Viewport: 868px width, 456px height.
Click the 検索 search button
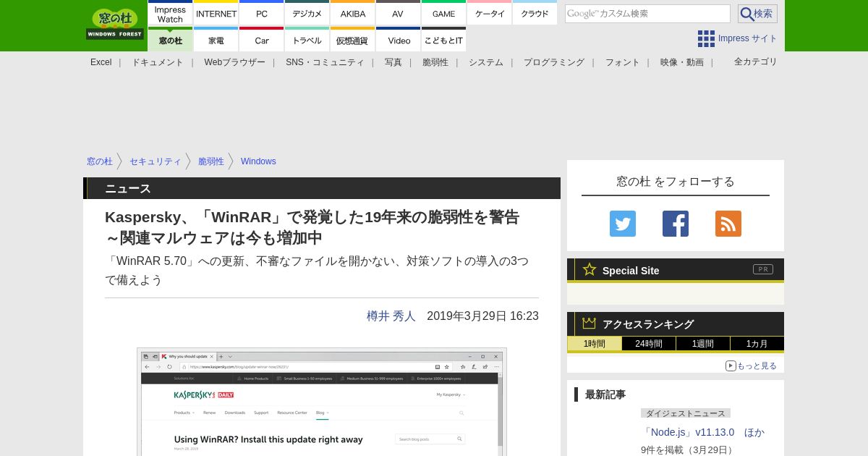click(757, 14)
